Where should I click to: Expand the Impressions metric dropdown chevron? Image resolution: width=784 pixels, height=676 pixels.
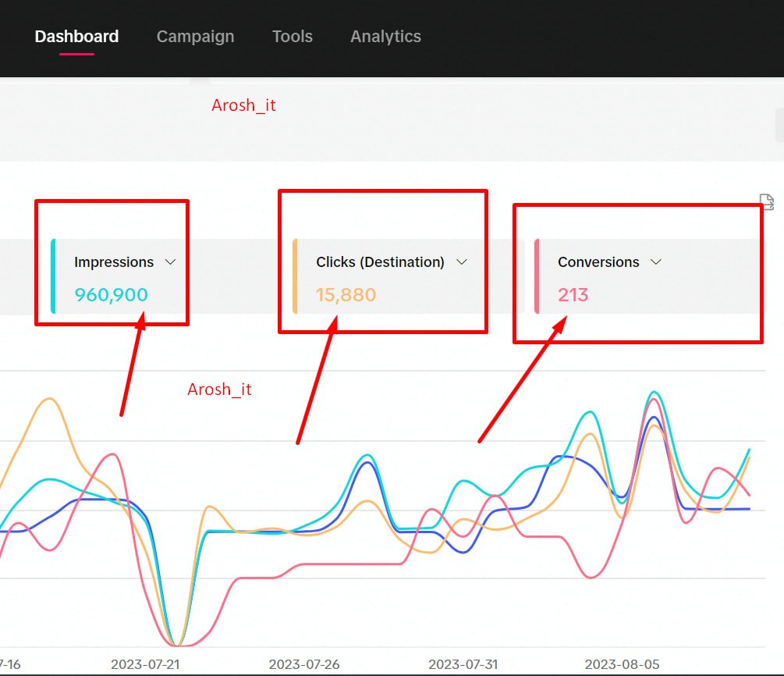click(x=171, y=262)
